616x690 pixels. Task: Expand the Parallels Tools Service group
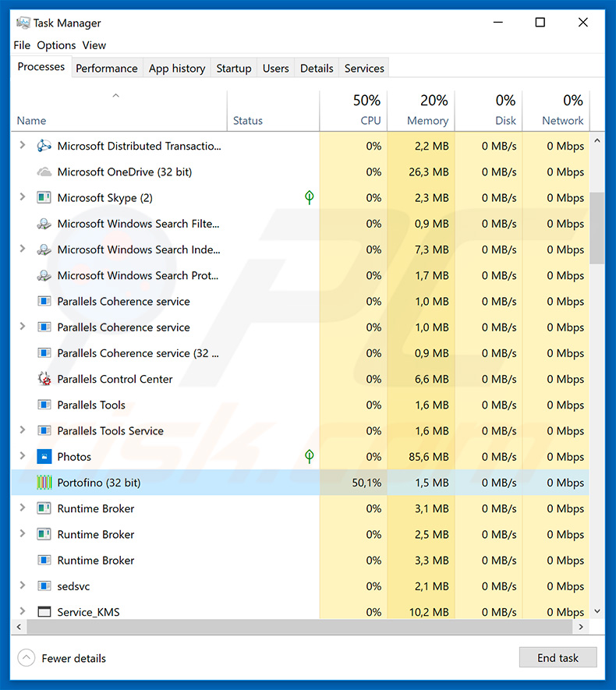coord(23,430)
